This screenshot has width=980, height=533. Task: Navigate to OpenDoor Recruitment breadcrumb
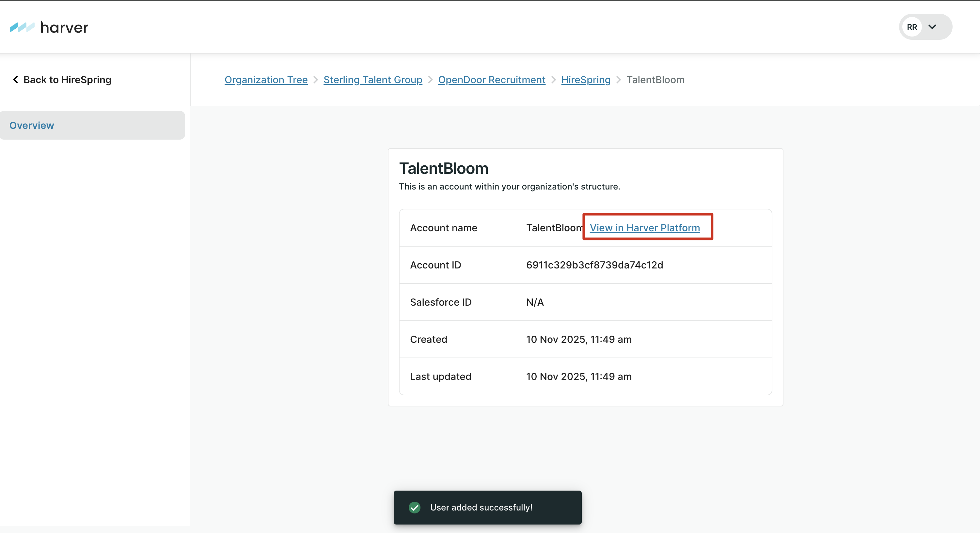(x=492, y=80)
